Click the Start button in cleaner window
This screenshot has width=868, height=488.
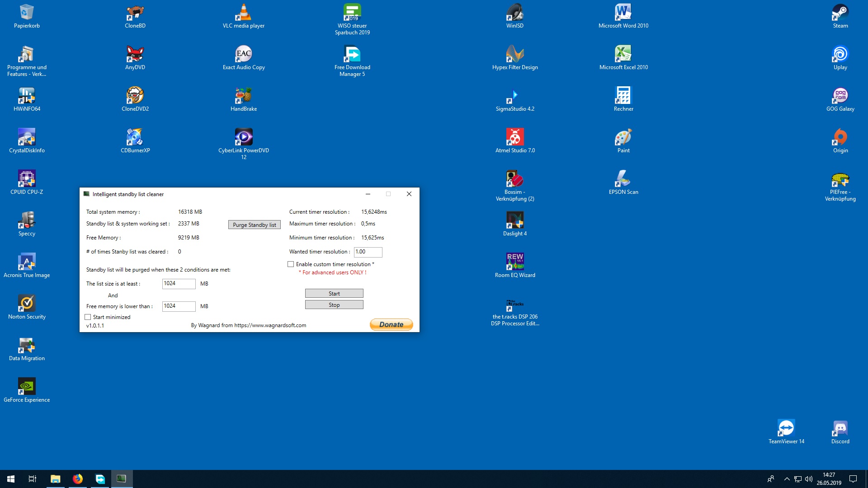coord(334,294)
